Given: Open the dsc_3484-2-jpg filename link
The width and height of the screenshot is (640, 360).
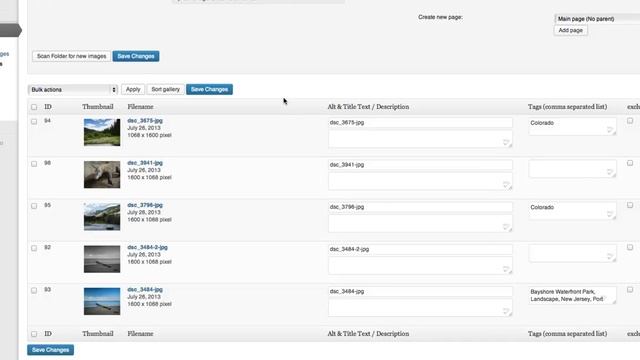Looking at the screenshot, I should tap(147, 247).
